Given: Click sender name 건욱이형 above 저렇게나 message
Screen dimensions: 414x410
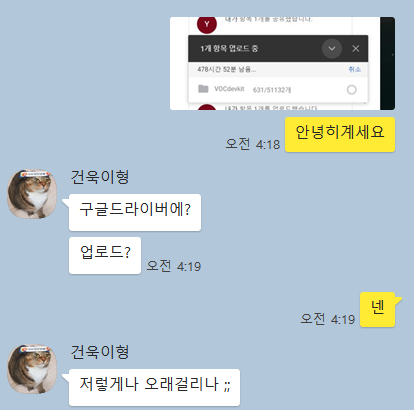Looking at the screenshot, I should pyautogui.click(x=100, y=352).
